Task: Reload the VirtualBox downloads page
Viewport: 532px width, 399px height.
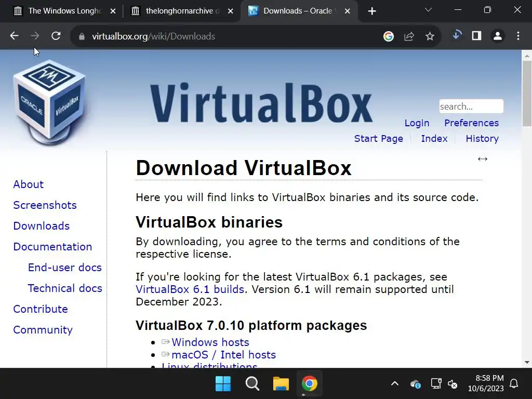Action: click(56, 36)
